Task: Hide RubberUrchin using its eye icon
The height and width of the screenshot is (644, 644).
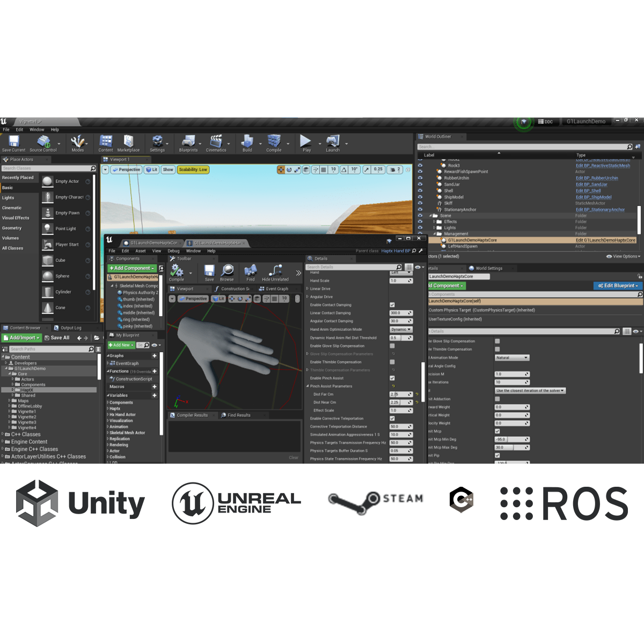Action: pos(420,178)
